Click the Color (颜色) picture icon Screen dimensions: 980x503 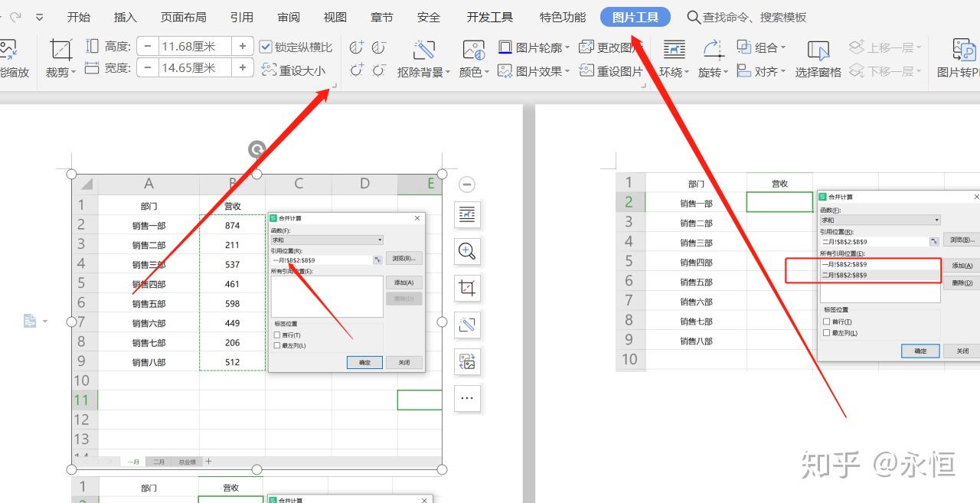[474, 50]
